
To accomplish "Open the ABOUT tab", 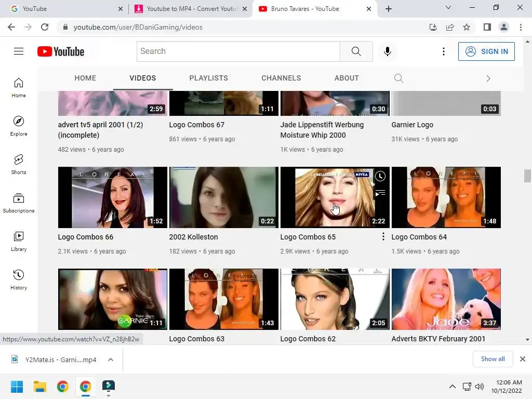I will [x=347, y=78].
